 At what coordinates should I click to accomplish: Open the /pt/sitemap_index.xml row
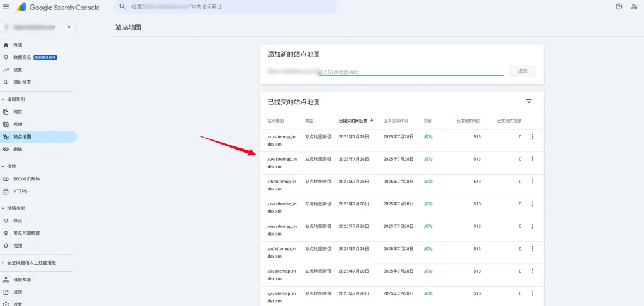402,253
